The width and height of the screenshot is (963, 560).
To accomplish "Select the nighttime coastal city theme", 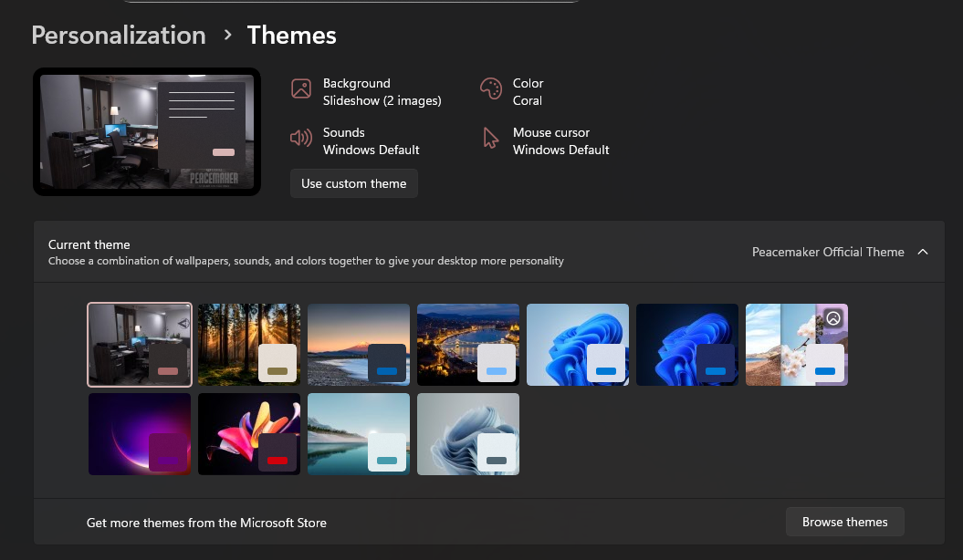I will pos(468,345).
